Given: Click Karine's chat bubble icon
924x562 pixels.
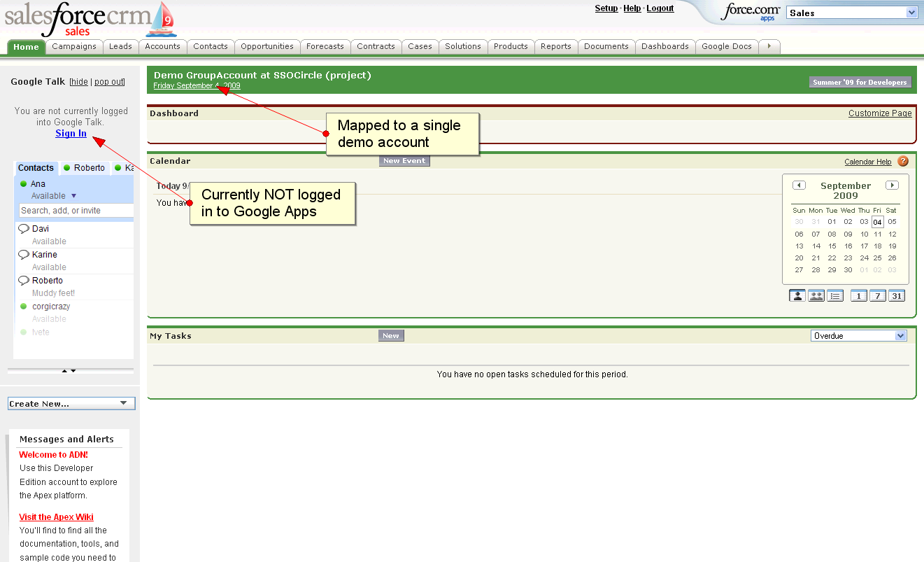Looking at the screenshot, I should click(24, 255).
